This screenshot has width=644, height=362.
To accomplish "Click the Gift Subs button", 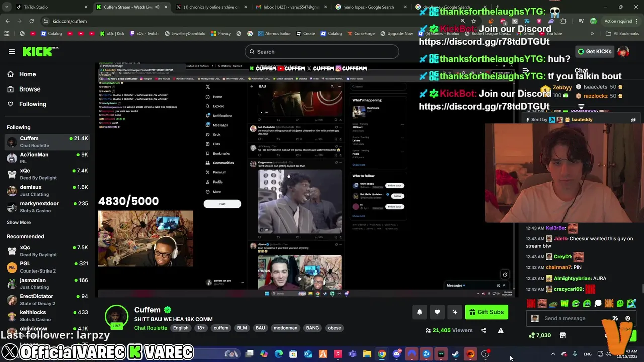I will pos(487,312).
